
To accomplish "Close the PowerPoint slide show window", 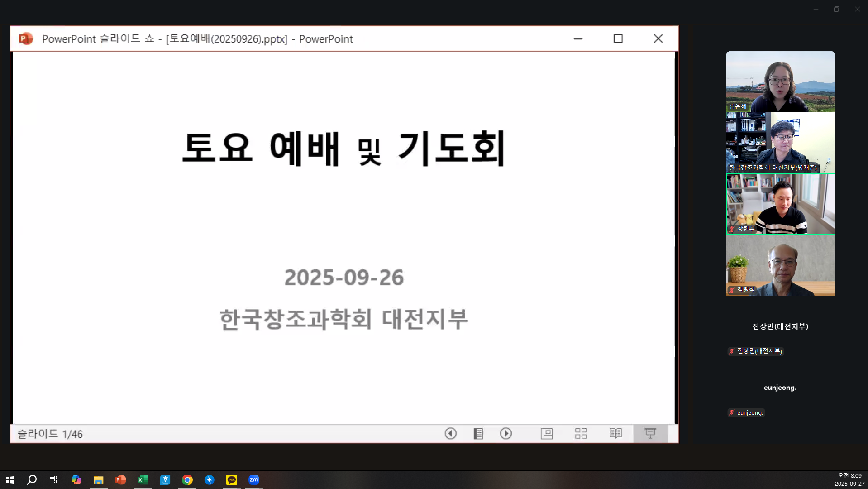I will 658,39.
